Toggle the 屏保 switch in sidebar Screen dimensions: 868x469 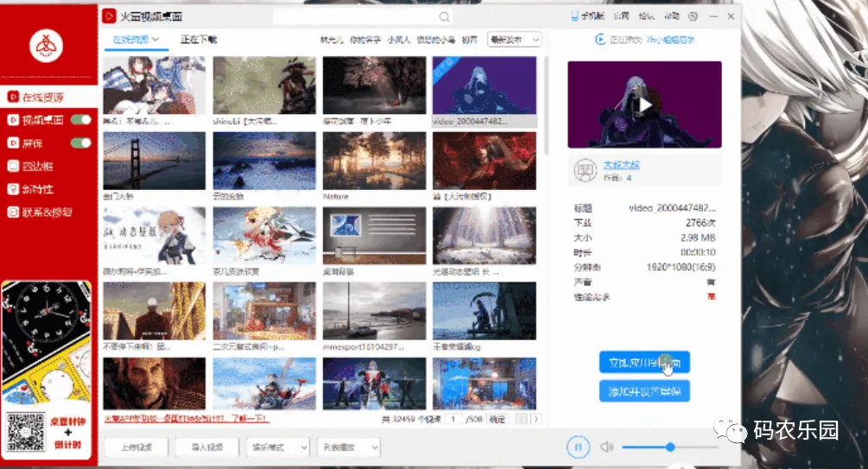pyautogui.click(x=81, y=143)
